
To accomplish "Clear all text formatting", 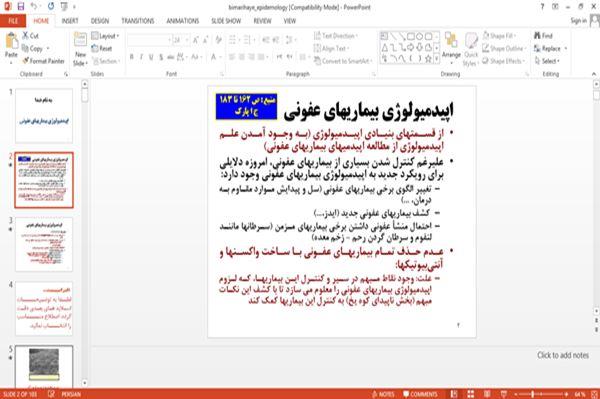I will [x=218, y=39].
